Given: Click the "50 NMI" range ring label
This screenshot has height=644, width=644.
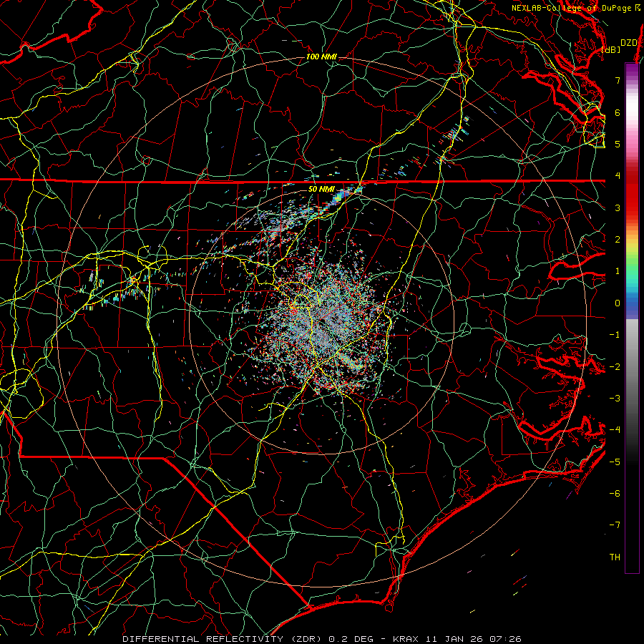Looking at the screenshot, I should click(321, 190).
